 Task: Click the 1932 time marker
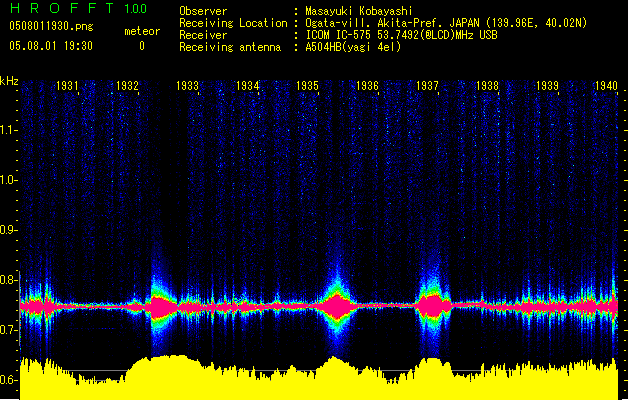tap(127, 86)
